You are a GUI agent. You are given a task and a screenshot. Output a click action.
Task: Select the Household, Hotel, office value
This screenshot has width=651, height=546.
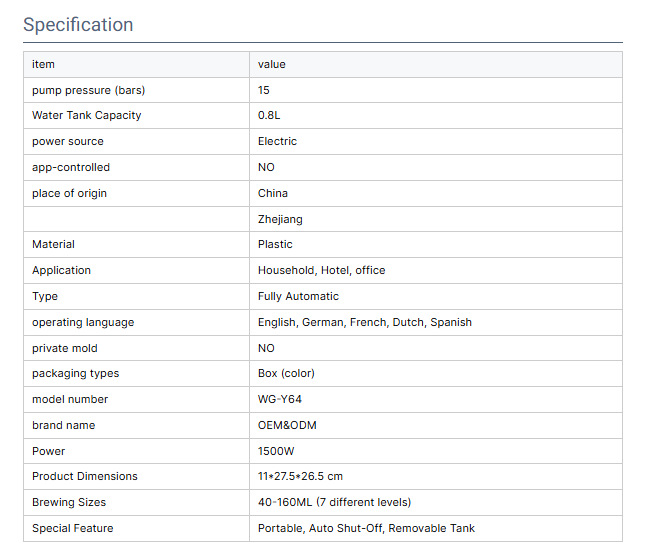tap(321, 270)
